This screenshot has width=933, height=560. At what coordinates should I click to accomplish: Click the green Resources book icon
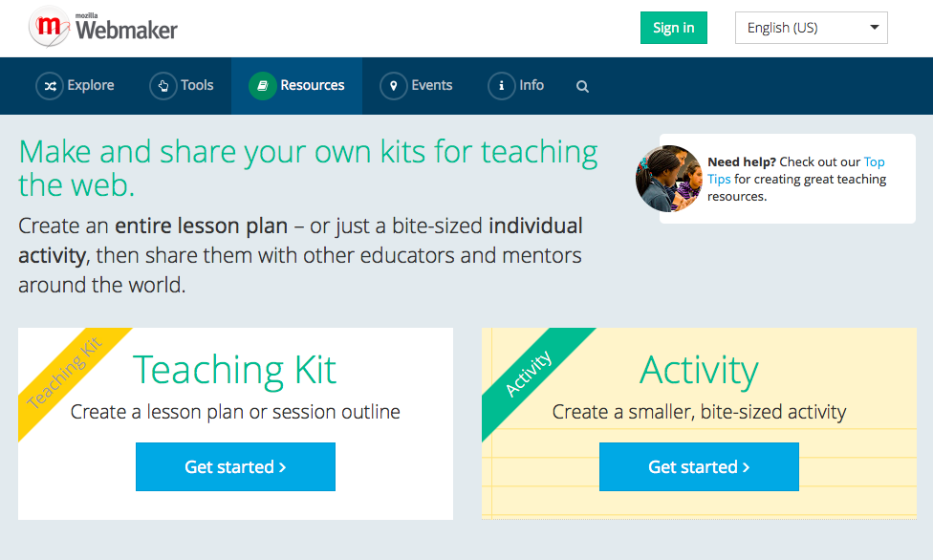[262, 86]
